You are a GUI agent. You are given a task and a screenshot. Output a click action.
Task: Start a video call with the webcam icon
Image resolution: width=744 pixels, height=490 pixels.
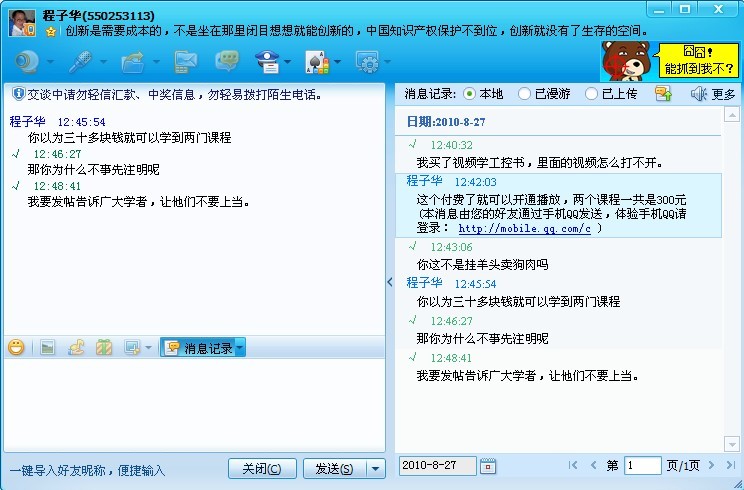(x=27, y=62)
